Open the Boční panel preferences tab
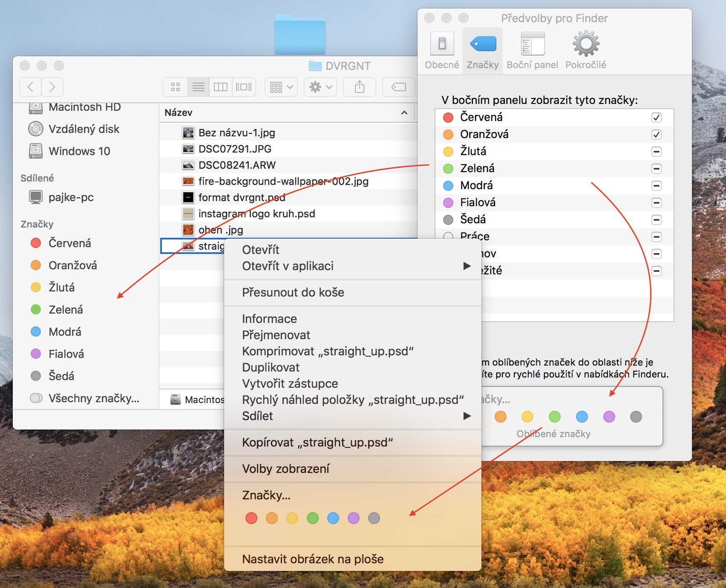This screenshot has height=588, width=726. 533,50
